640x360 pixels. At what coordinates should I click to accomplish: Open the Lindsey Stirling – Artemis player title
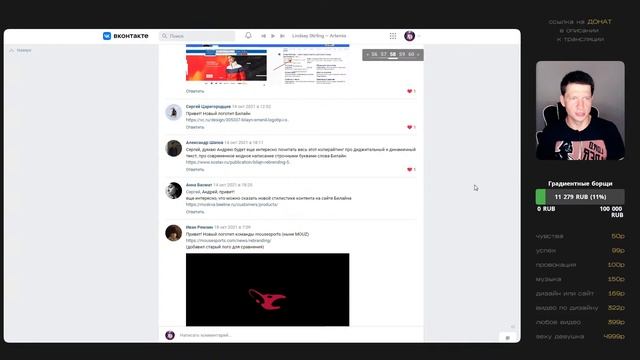[319, 36]
